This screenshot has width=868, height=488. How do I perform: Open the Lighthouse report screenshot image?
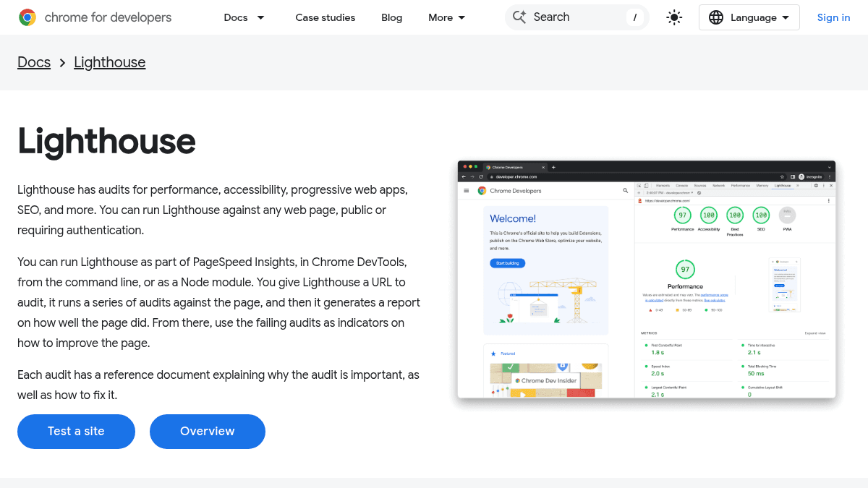point(647,279)
